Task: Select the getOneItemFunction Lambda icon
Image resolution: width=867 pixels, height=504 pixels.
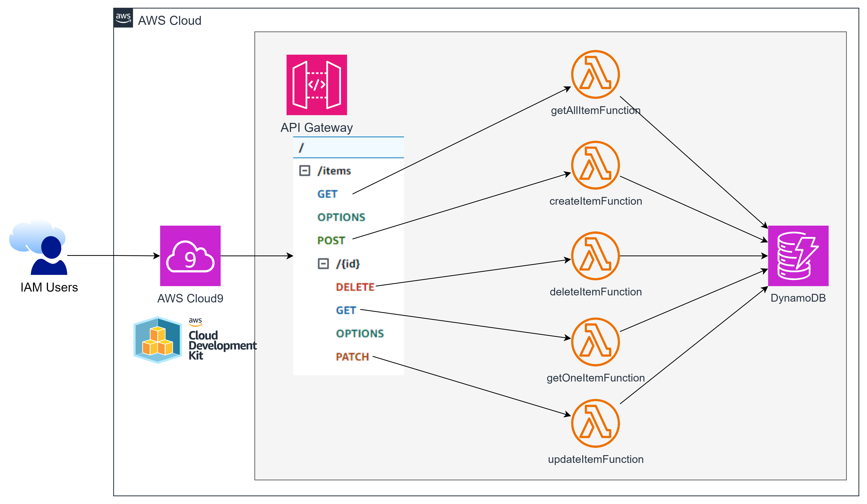Action: click(x=595, y=342)
